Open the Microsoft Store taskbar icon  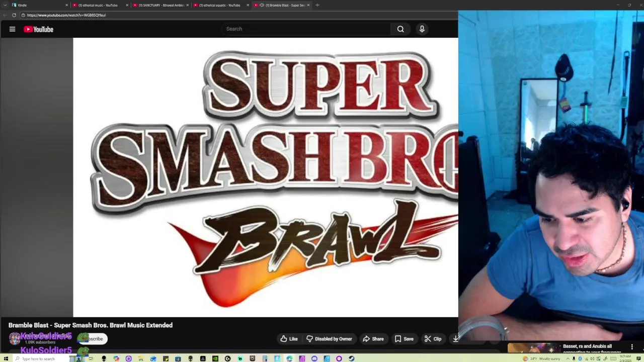(x=178, y=358)
